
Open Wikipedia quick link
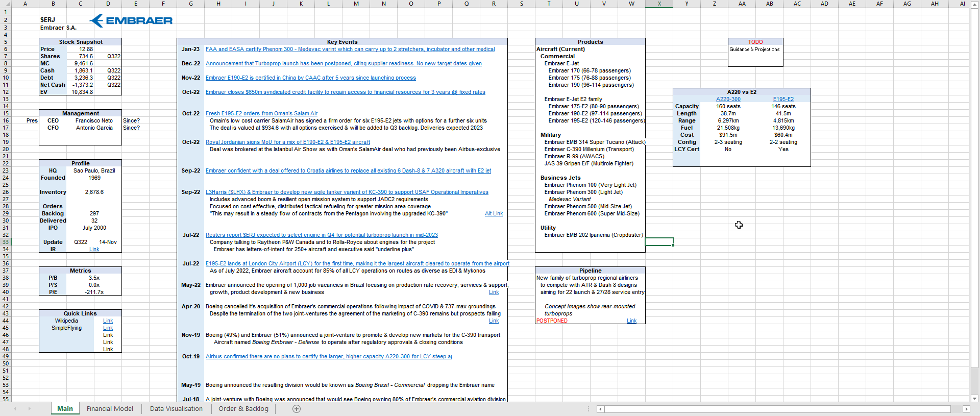[108, 321]
